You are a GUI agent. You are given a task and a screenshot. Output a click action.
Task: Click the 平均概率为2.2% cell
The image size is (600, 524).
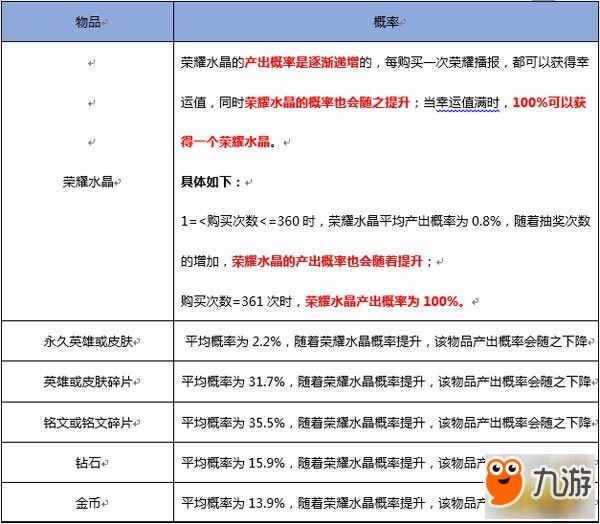[x=386, y=341]
